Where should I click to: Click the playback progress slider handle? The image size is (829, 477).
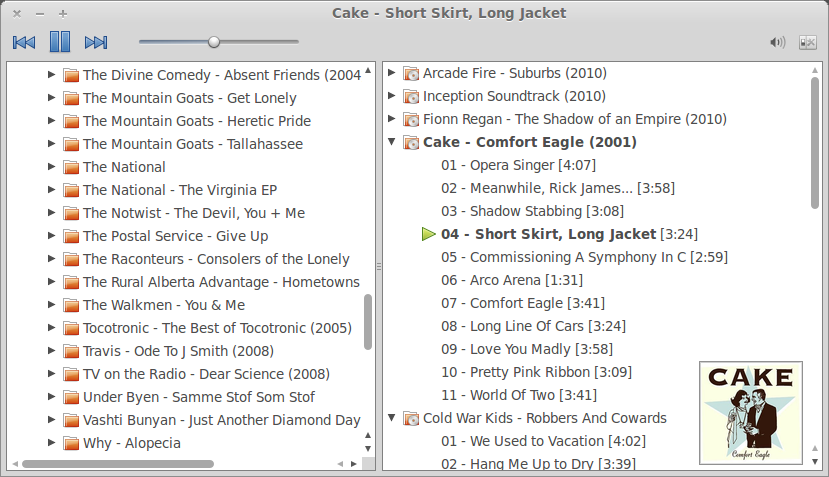(x=214, y=42)
